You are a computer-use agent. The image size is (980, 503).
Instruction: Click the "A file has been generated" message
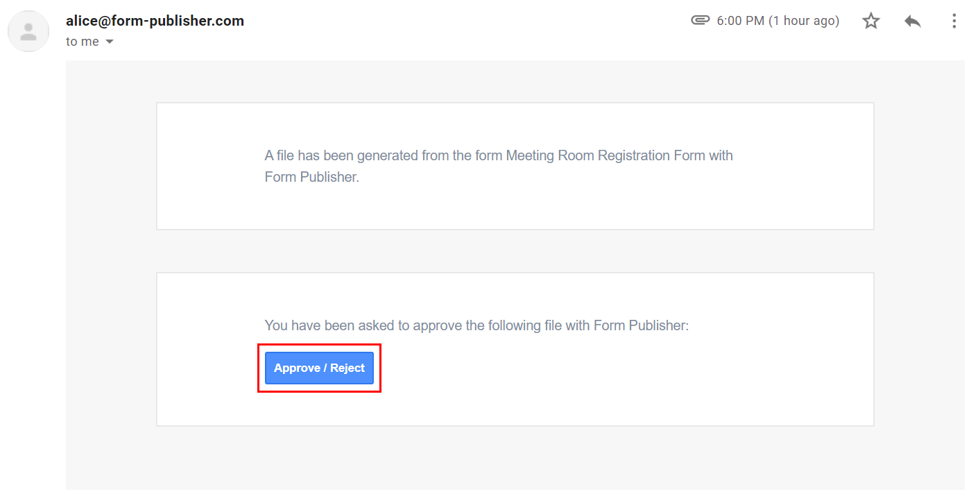point(499,166)
